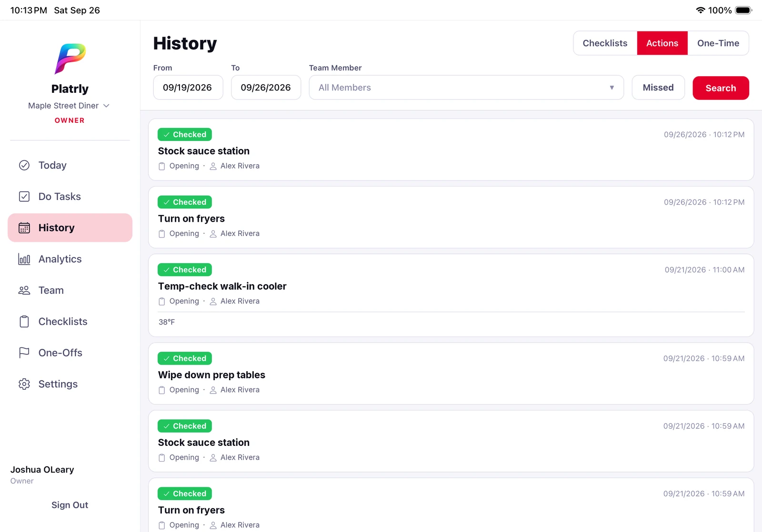Image resolution: width=762 pixels, height=532 pixels.
Task: Click the Joshua OLeary profile name
Action: coord(42,470)
